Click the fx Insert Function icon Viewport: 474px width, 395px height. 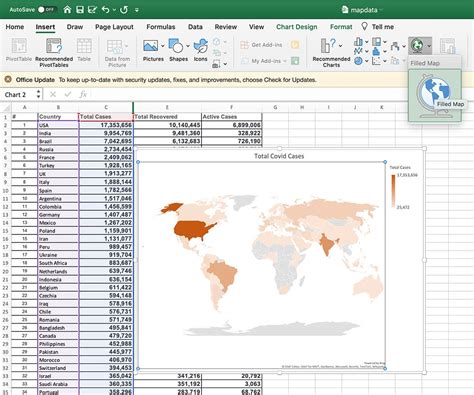click(83, 95)
